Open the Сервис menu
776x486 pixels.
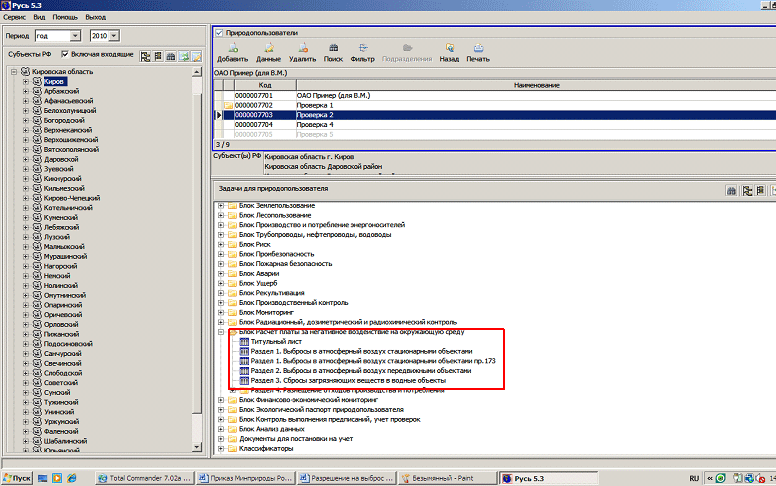15,18
